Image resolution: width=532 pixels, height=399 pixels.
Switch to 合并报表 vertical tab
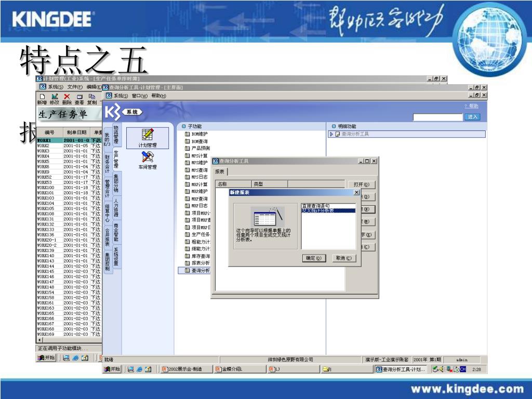click(x=107, y=237)
